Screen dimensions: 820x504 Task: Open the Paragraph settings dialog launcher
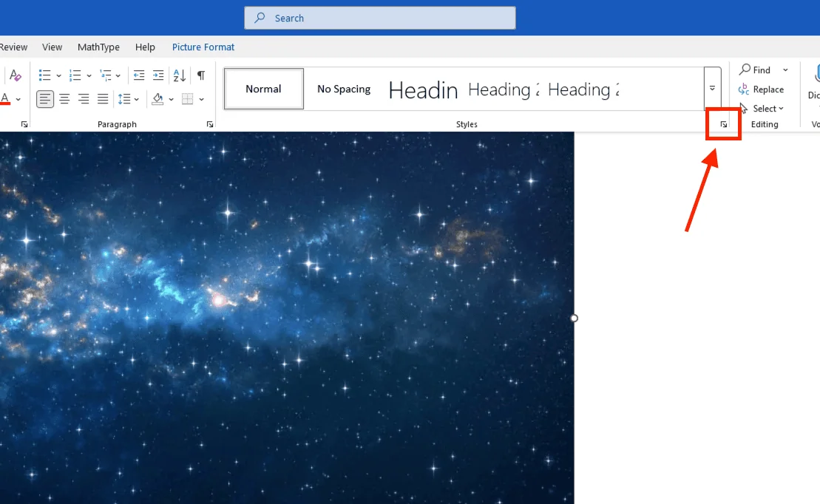pyautogui.click(x=210, y=124)
